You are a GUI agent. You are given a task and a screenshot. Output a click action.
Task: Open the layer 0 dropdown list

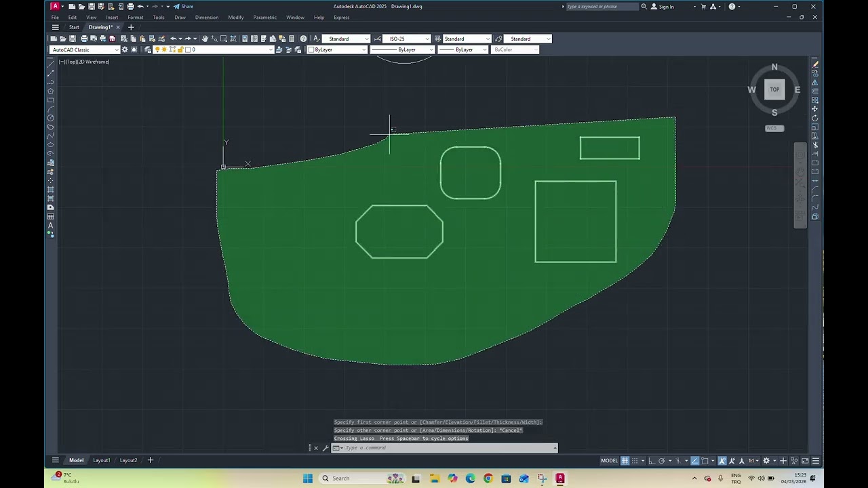coord(213,49)
